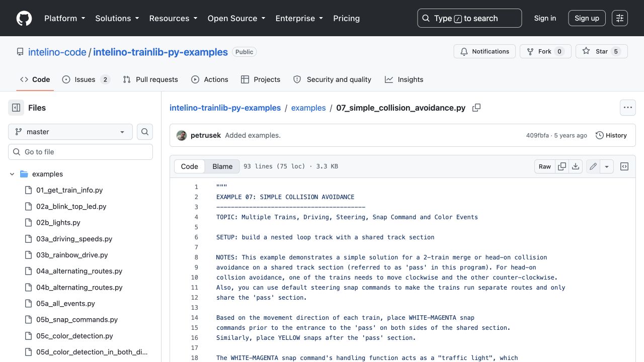Open 05a_all_events.py in the file tree
This screenshot has height=362, width=644.
(65, 304)
